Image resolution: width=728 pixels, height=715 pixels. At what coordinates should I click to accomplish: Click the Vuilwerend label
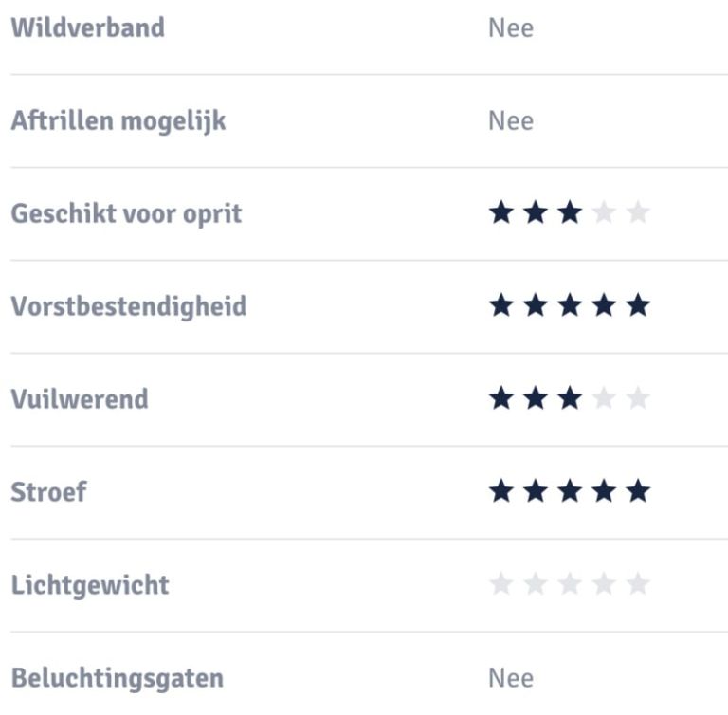click(80, 399)
